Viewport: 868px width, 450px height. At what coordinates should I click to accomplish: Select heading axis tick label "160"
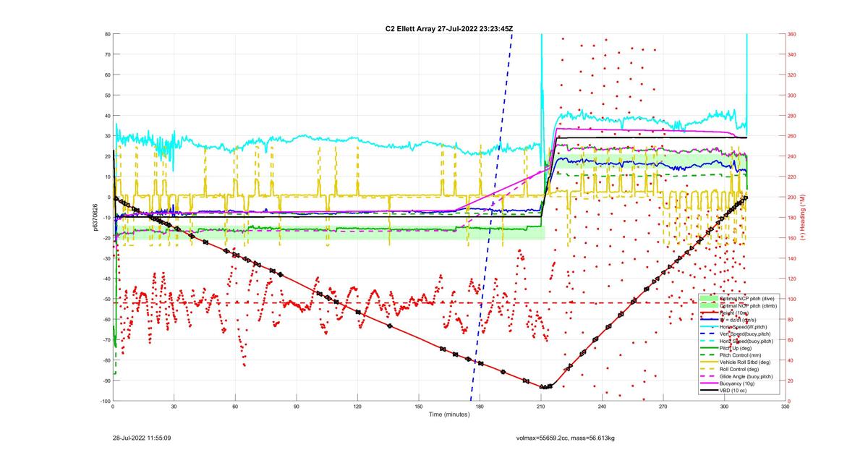pos(793,238)
